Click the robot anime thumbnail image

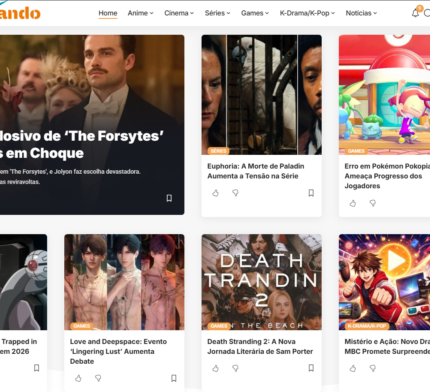[23, 282]
